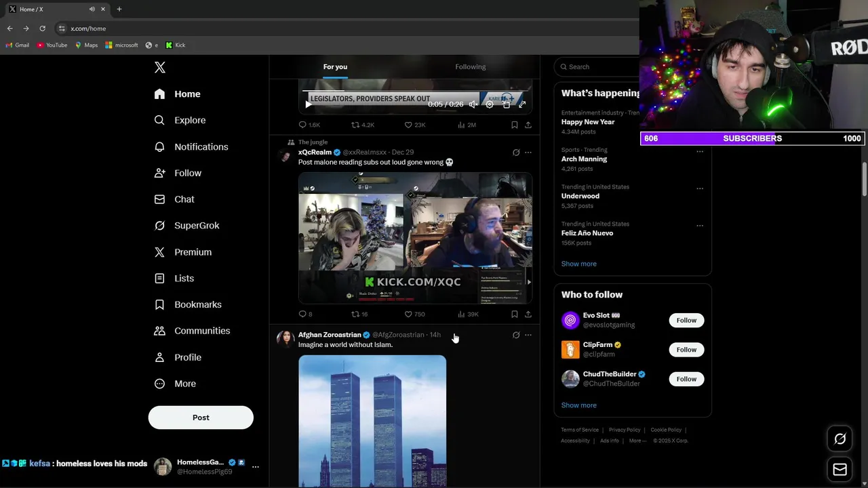
Task: Open more options for Underwood trend
Action: pyautogui.click(x=700, y=188)
